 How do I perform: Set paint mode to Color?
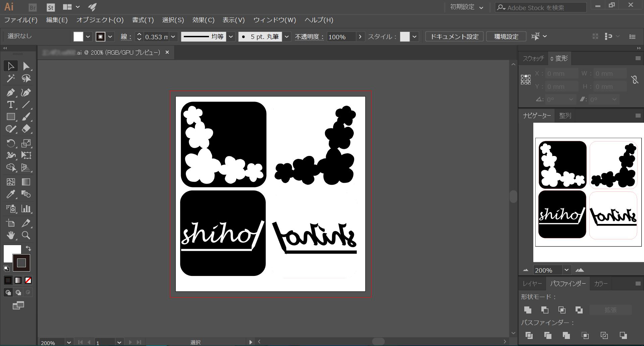tap(8, 280)
